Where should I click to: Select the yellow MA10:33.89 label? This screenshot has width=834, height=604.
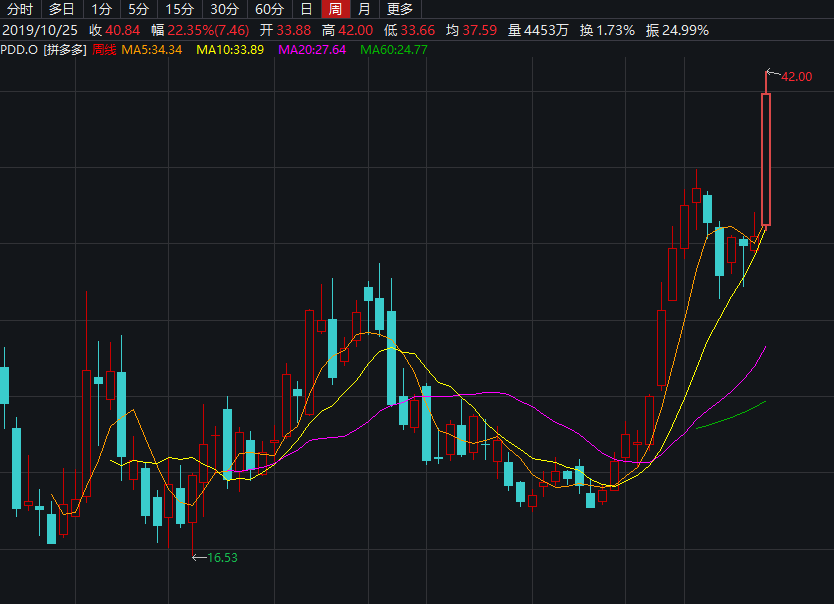[x=230, y=49]
